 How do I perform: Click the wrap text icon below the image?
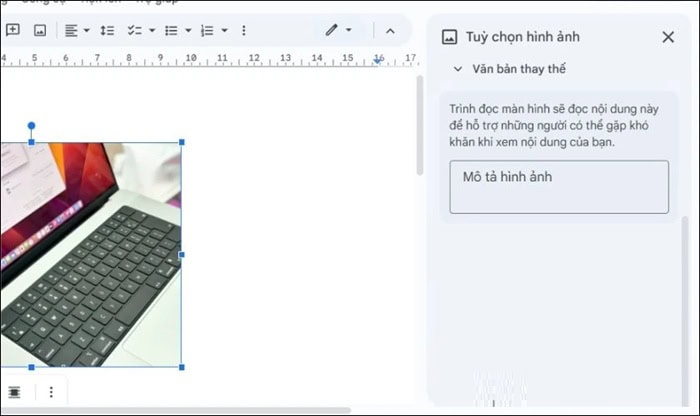tap(14, 392)
